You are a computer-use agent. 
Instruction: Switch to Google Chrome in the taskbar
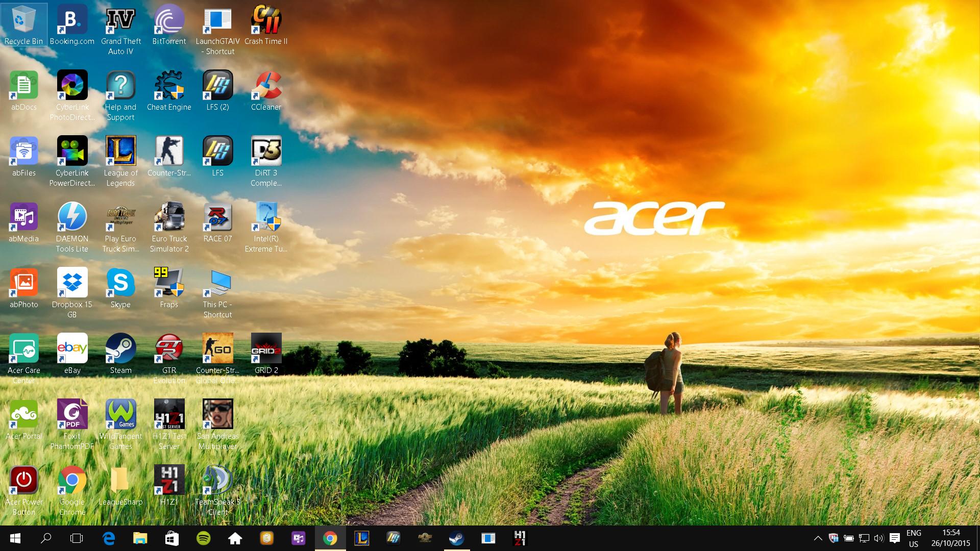[x=330, y=538]
